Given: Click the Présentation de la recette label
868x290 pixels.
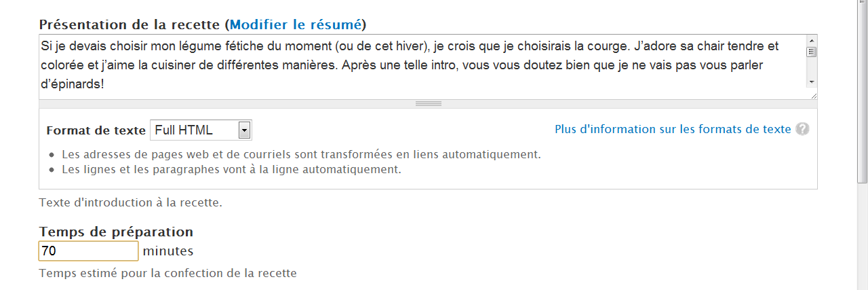Looking at the screenshot, I should 130,25.
